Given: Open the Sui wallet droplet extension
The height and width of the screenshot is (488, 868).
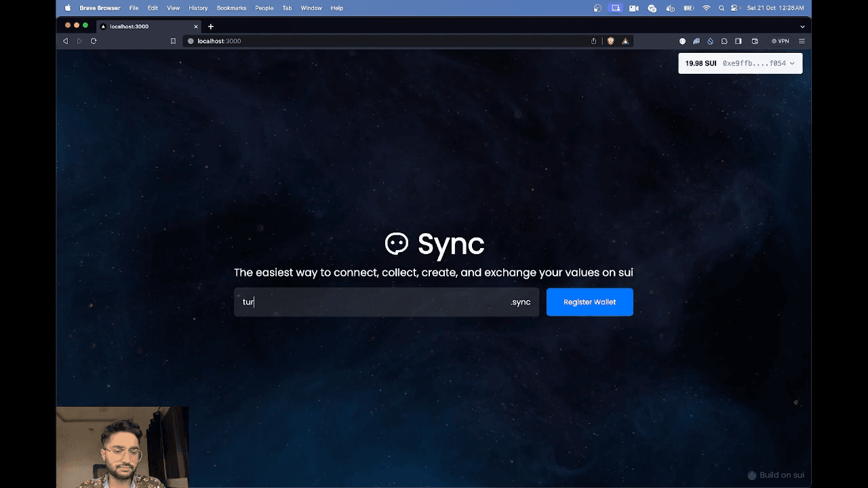Looking at the screenshot, I should (710, 41).
